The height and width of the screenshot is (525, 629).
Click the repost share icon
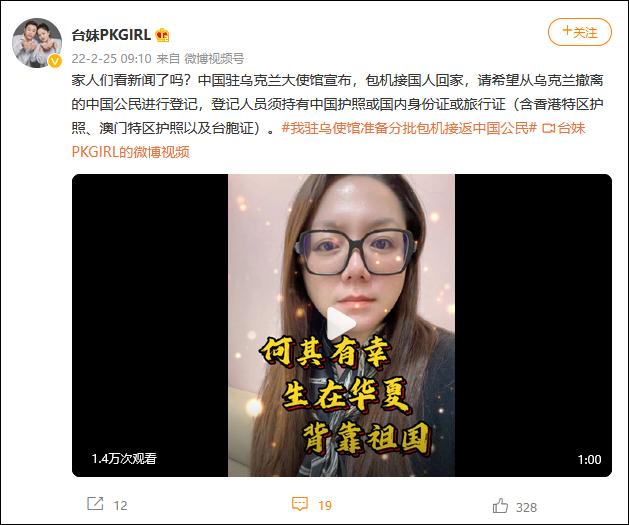(95, 504)
